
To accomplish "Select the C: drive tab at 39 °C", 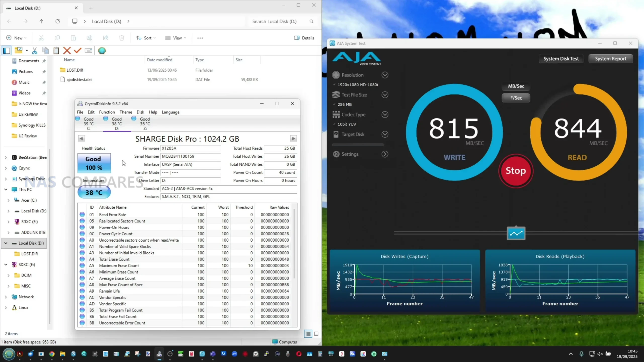I will tap(88, 123).
